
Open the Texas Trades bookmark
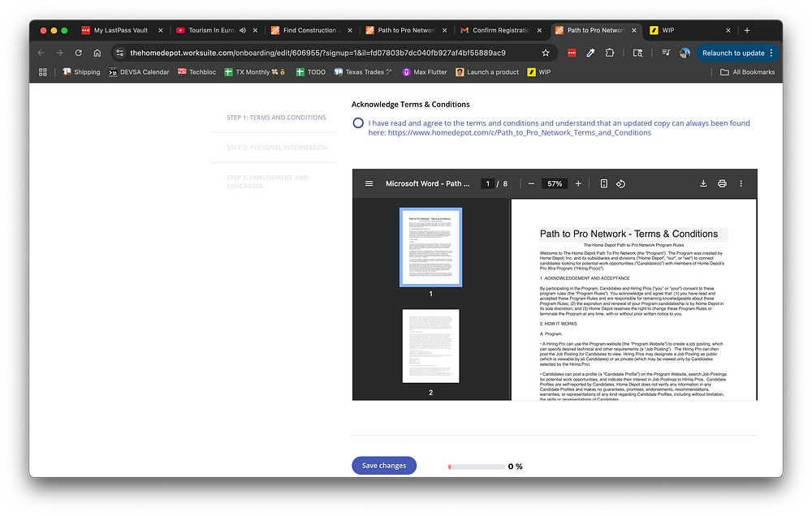point(363,72)
